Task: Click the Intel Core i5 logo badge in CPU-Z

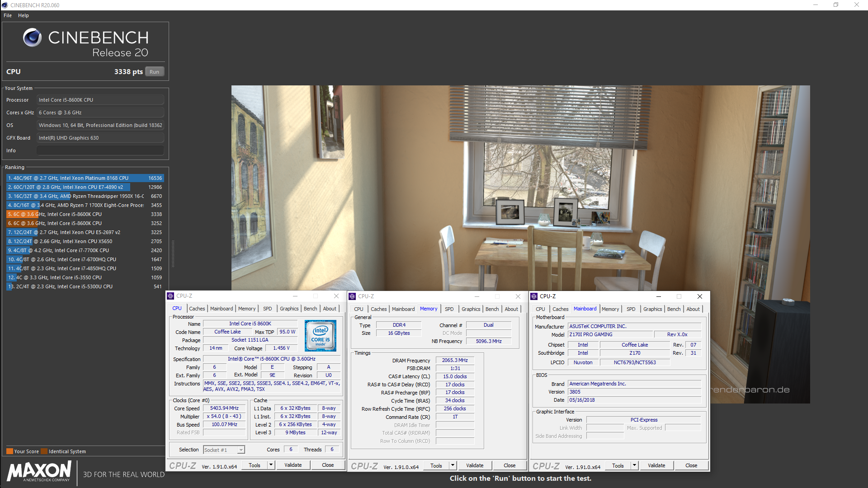Action: 320,336
